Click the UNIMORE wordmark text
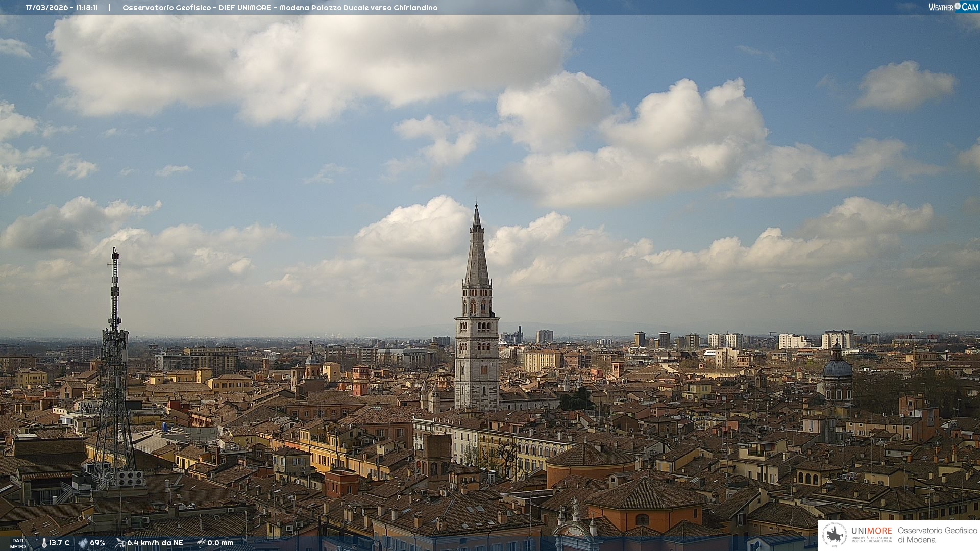Image resolution: width=980 pixels, height=551 pixels. coord(871,531)
